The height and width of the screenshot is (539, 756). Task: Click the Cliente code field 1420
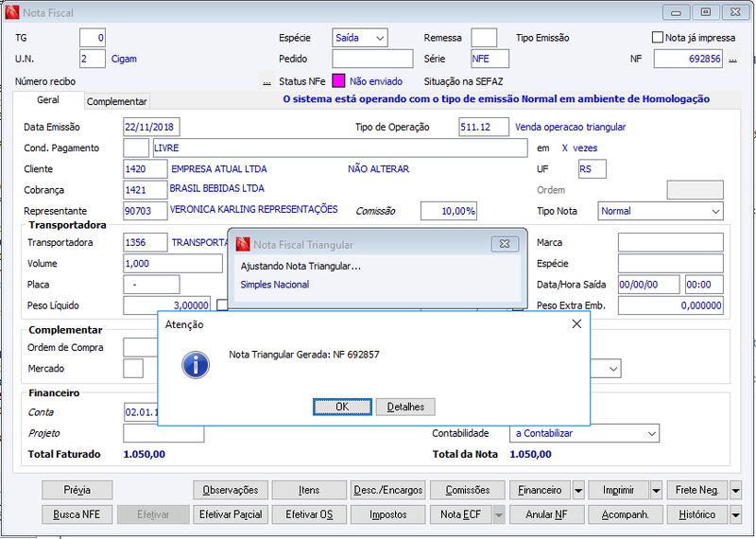coord(146,169)
